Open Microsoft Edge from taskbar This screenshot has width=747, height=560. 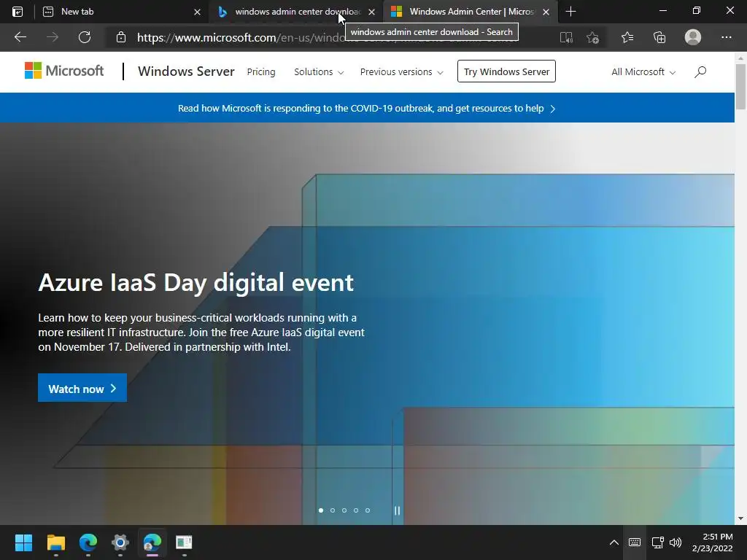pos(88,542)
